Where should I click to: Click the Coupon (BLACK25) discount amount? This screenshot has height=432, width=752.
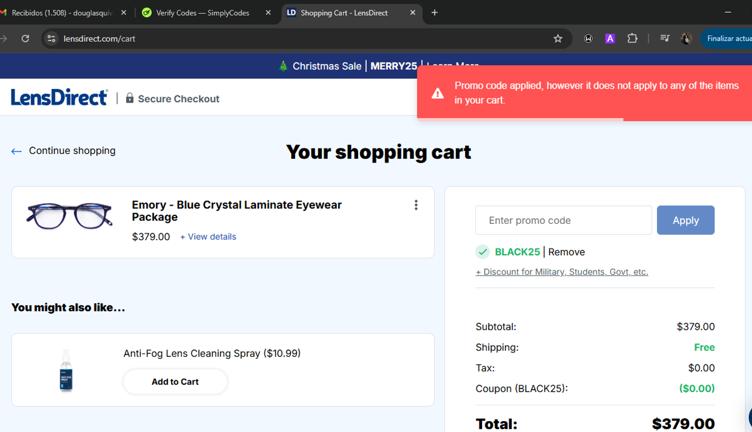(697, 388)
